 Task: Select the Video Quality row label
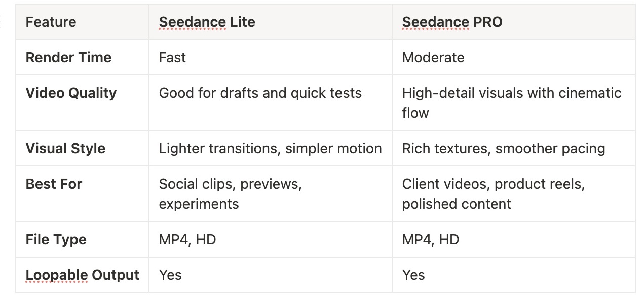coord(82,103)
